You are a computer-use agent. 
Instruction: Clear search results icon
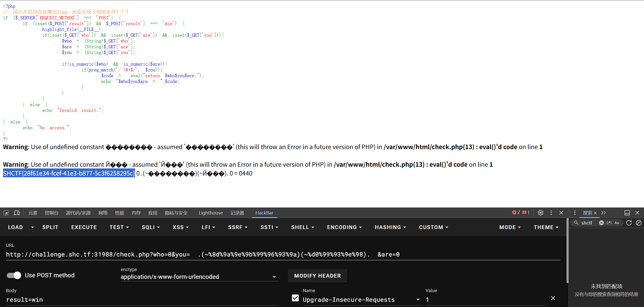[638, 223]
